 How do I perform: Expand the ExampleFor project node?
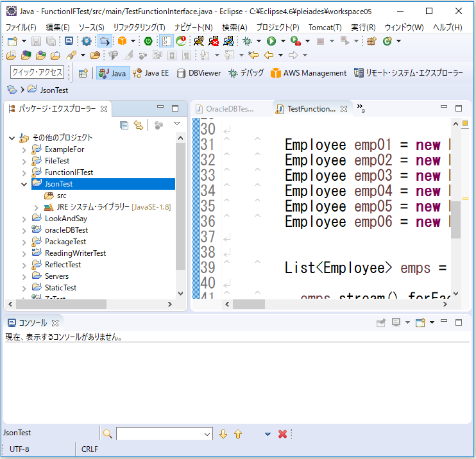pyautogui.click(x=24, y=149)
